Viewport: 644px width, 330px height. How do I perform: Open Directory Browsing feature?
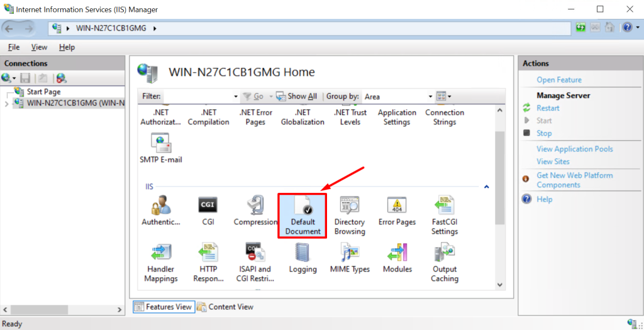pos(350,215)
